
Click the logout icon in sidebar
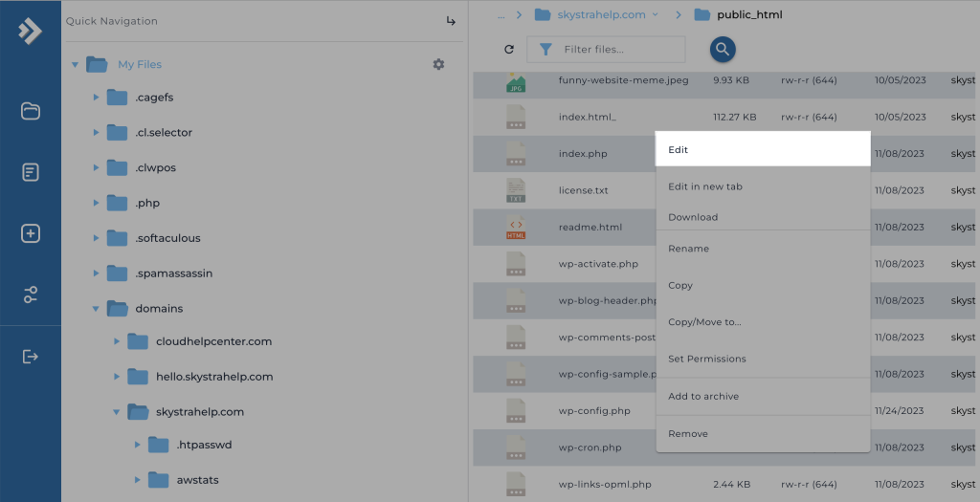click(30, 357)
